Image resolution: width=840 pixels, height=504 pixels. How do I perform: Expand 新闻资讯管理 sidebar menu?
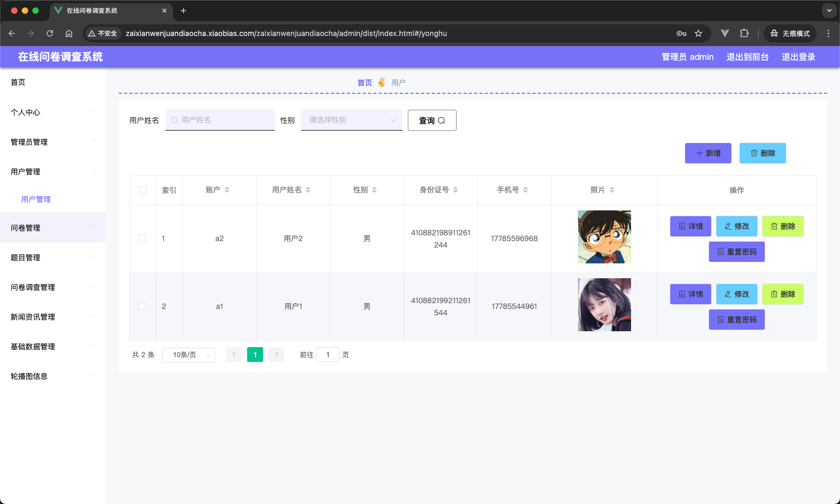coord(53,317)
